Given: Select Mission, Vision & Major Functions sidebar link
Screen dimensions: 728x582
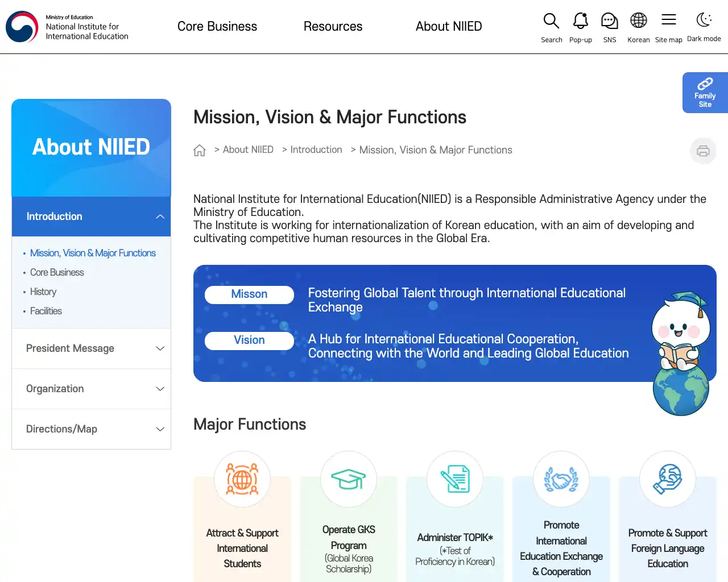Looking at the screenshot, I should tap(93, 253).
